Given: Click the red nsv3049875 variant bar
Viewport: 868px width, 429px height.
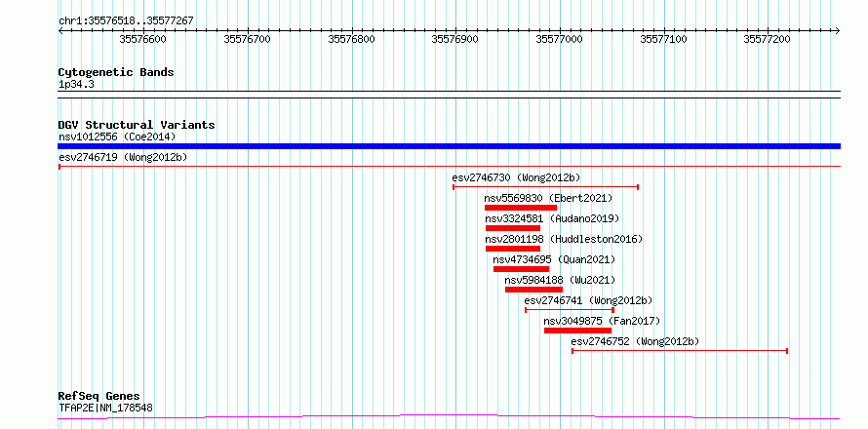Looking at the screenshot, I should [x=578, y=331].
